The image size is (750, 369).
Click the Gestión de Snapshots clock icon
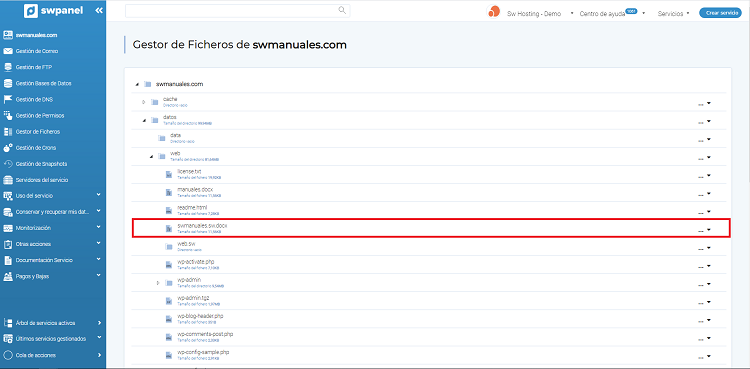pos(8,164)
